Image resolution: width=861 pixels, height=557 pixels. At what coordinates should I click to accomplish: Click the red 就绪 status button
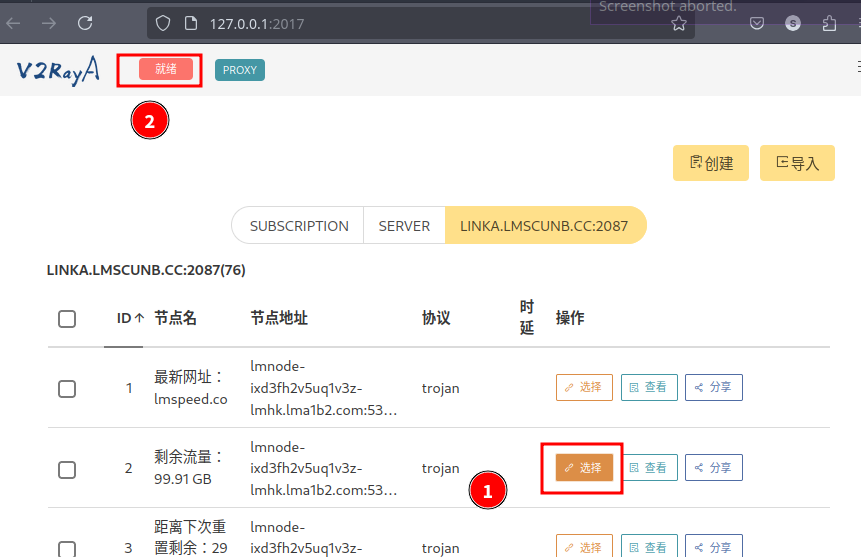(x=166, y=69)
